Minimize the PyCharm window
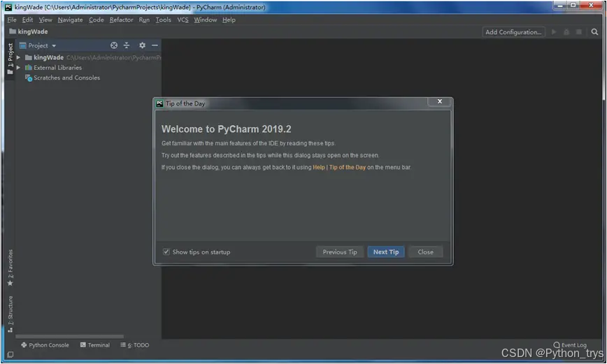This screenshot has width=607, height=364. (559, 6)
